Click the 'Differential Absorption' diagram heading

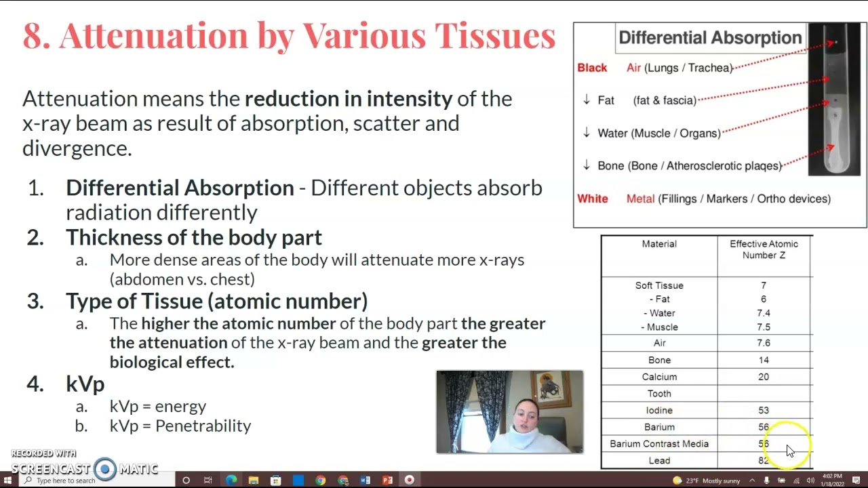click(x=710, y=37)
